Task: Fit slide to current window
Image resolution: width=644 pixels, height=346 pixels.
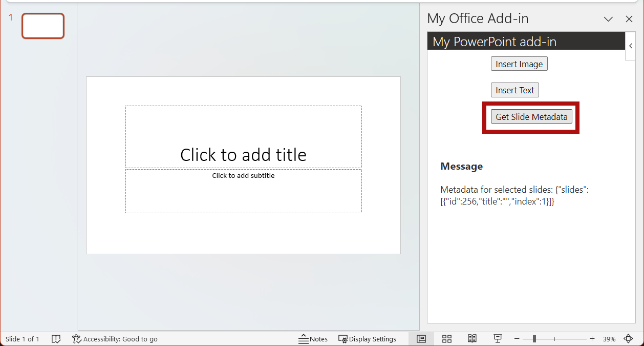Action: tap(629, 339)
